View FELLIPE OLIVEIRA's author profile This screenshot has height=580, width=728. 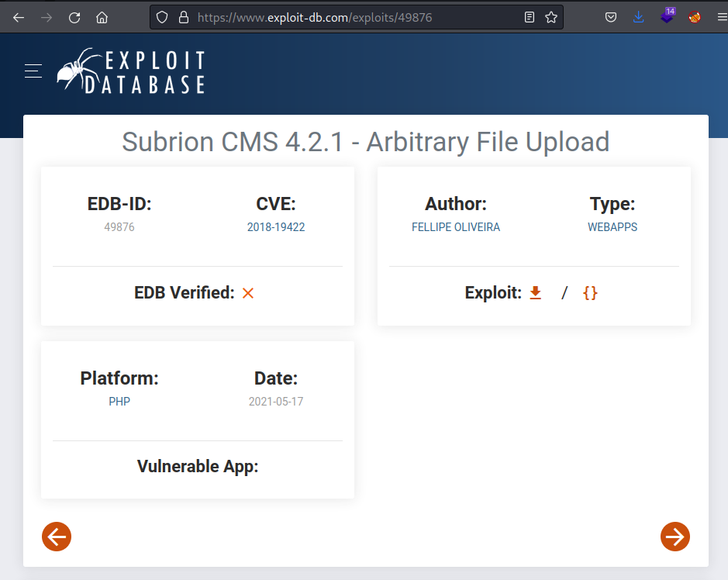(455, 226)
